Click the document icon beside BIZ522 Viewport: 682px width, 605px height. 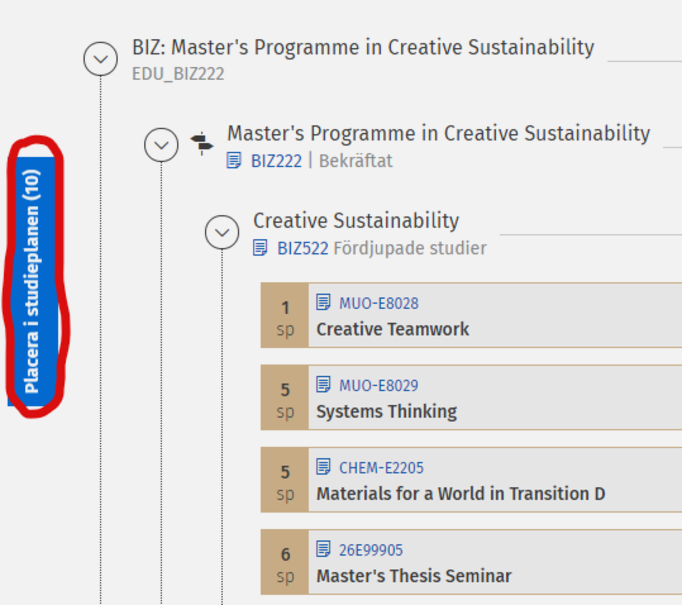click(x=261, y=248)
